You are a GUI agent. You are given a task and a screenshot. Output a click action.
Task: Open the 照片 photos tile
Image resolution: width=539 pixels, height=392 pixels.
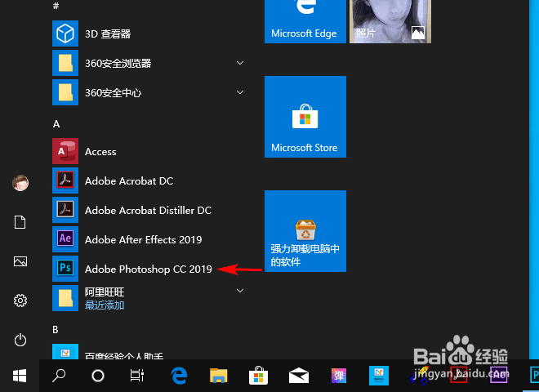[x=390, y=21]
